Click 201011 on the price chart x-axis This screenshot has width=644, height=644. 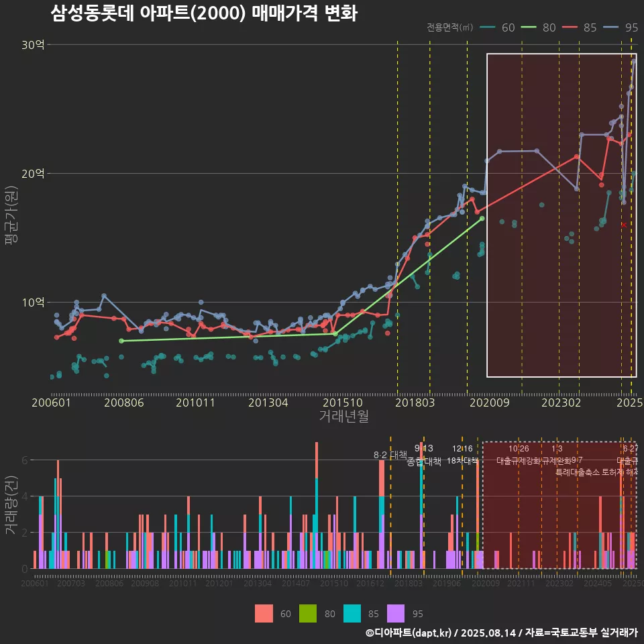tap(195, 402)
